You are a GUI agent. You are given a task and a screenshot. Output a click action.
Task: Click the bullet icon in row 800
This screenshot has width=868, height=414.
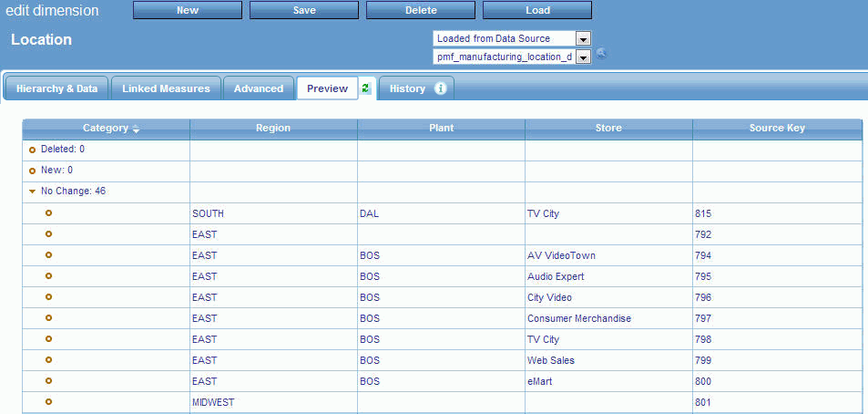point(48,381)
